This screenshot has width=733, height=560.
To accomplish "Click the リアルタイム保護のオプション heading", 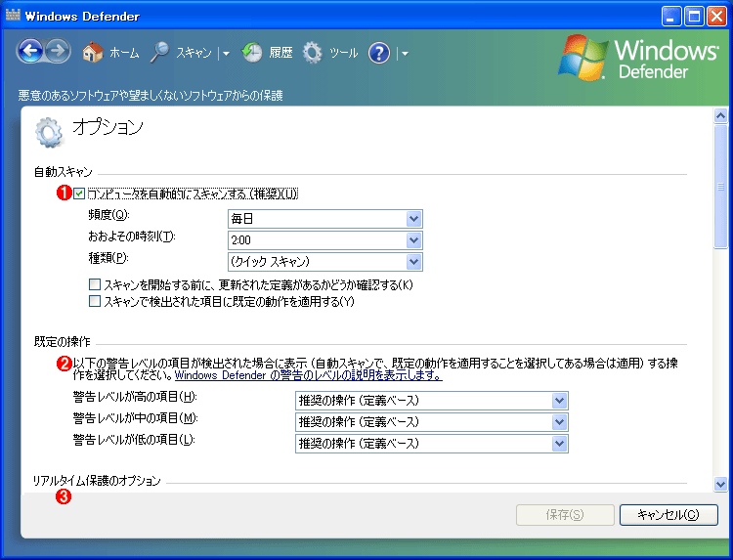I will [97, 481].
